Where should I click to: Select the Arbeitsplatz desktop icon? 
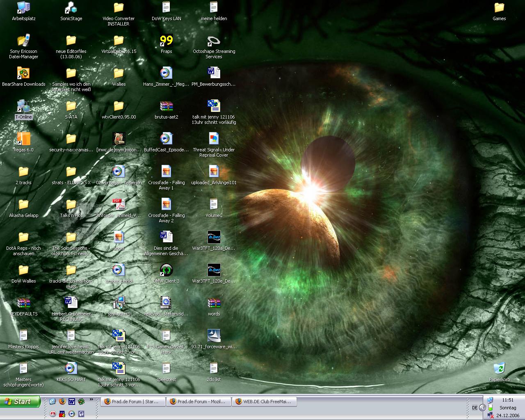pyautogui.click(x=23, y=8)
